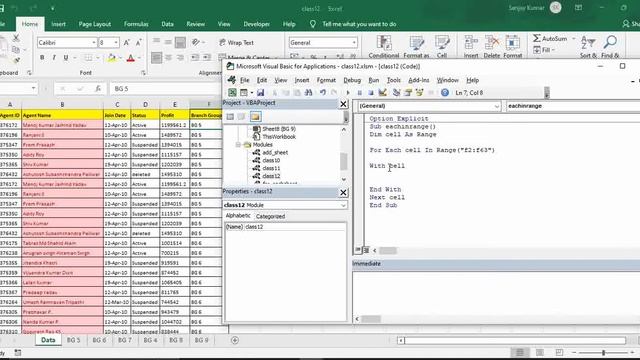Select the Alphabetic properties tab
Screen dimensions: 640x360
click(238, 216)
